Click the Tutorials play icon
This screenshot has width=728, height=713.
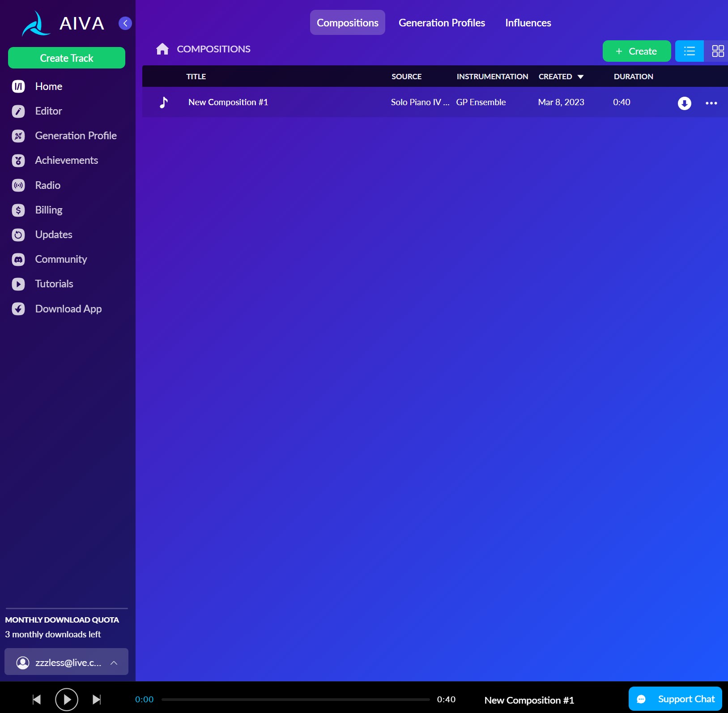pos(18,284)
